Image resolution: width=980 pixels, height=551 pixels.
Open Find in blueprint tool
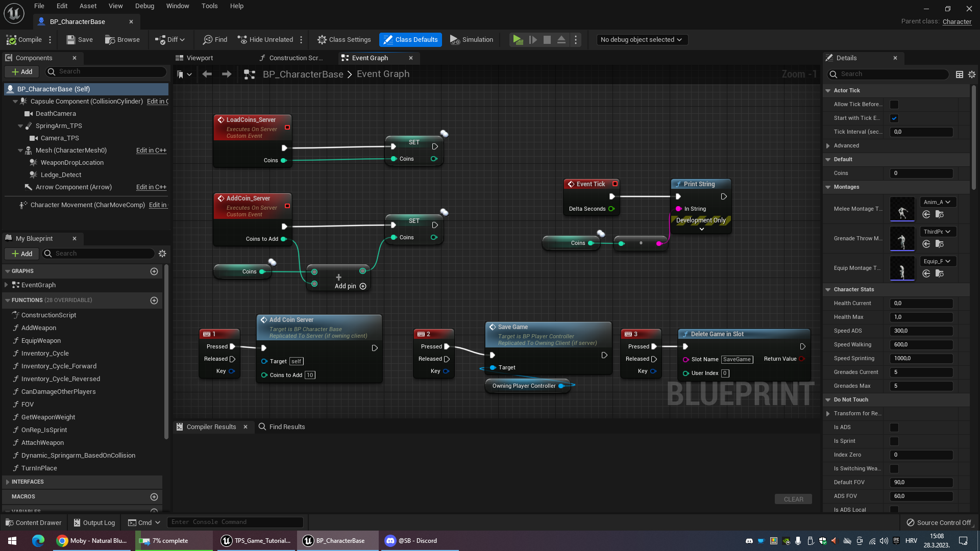[x=214, y=40]
